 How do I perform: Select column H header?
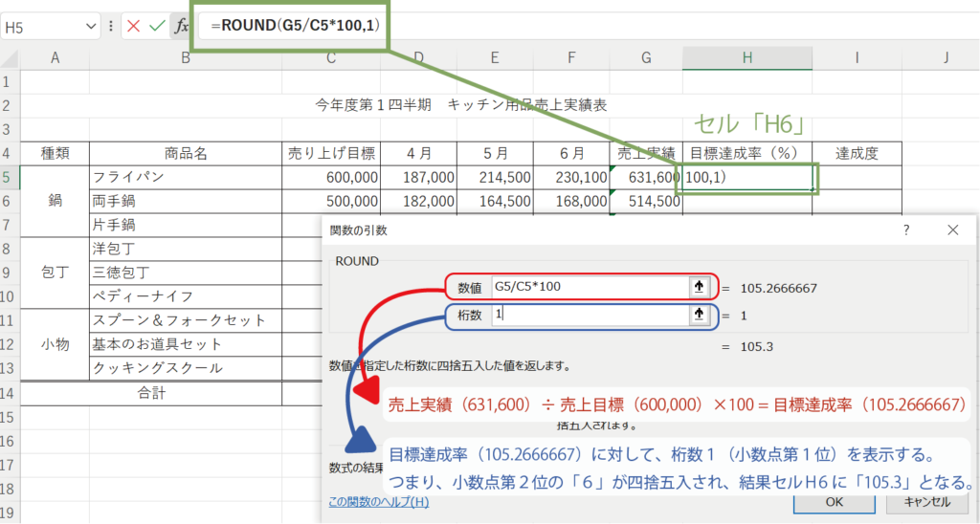tap(746, 58)
